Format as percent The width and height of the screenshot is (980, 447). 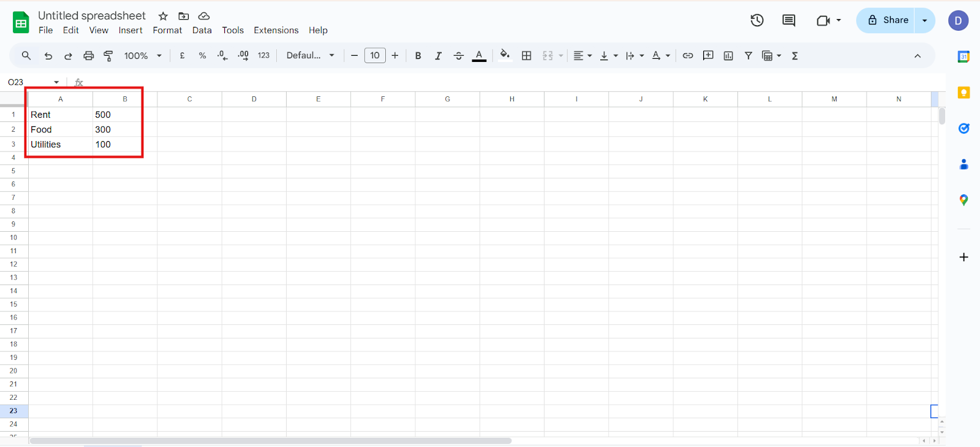click(202, 56)
